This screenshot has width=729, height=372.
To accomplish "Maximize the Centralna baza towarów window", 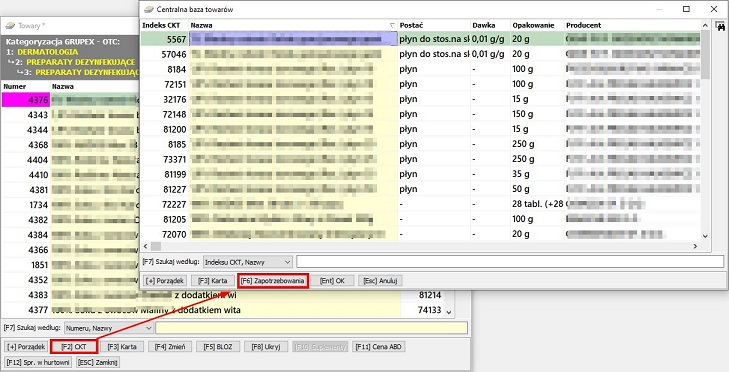I will coord(686,9).
